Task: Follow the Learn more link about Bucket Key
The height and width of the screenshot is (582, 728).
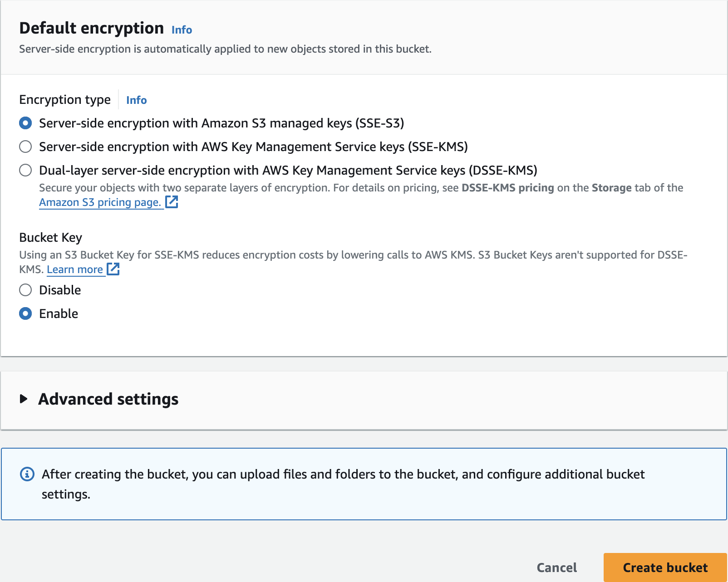Action: (75, 269)
